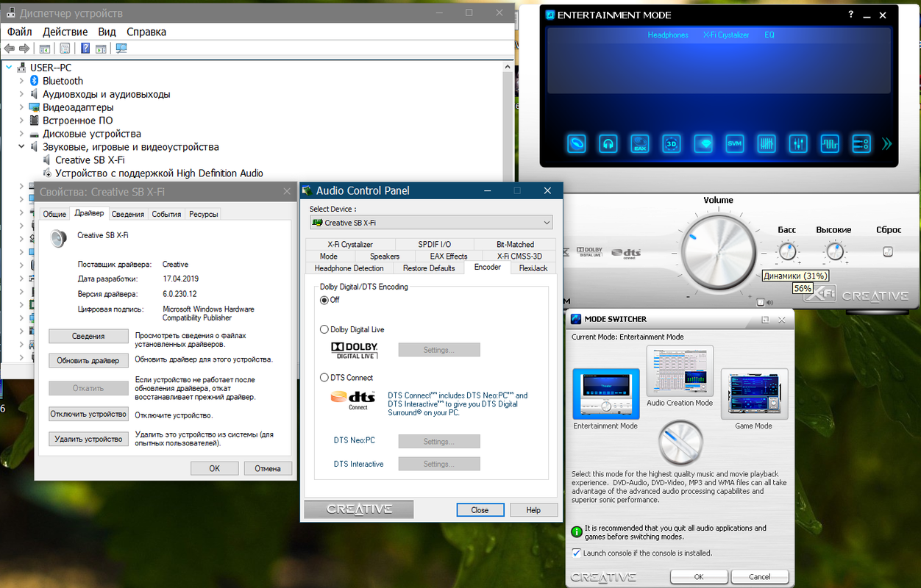Switch to the Сведения tab in properties

128,214
